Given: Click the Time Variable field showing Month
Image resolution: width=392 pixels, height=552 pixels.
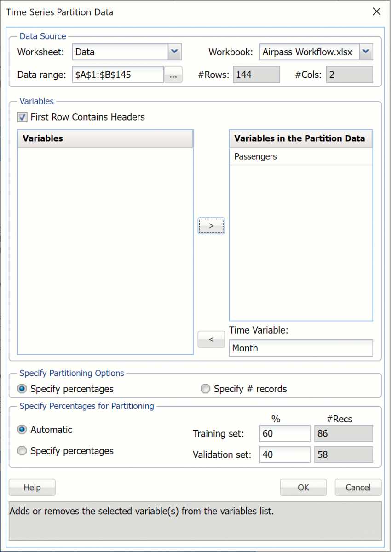Looking at the screenshot, I should [301, 348].
